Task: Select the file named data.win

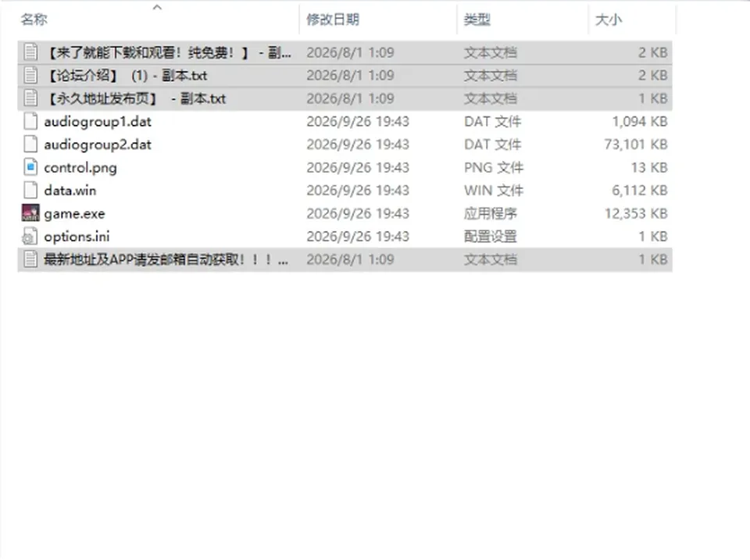Action: pos(70,191)
